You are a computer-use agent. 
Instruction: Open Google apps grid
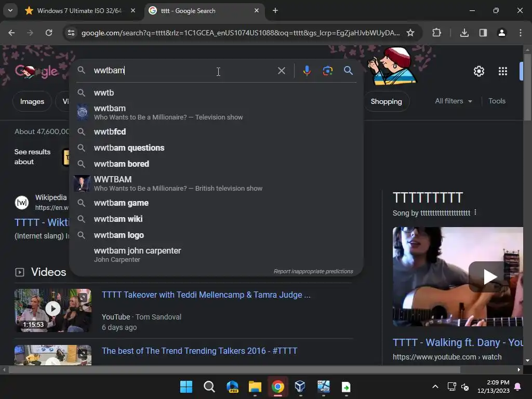502,71
